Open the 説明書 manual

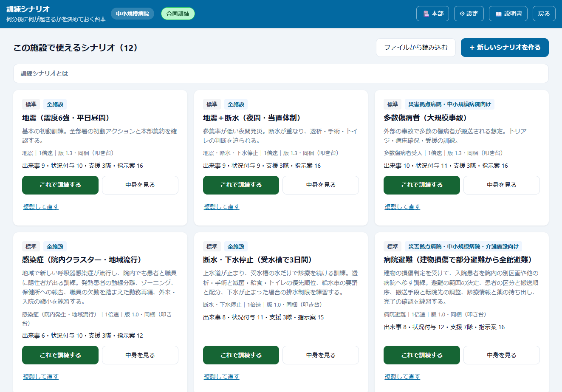[508, 14]
